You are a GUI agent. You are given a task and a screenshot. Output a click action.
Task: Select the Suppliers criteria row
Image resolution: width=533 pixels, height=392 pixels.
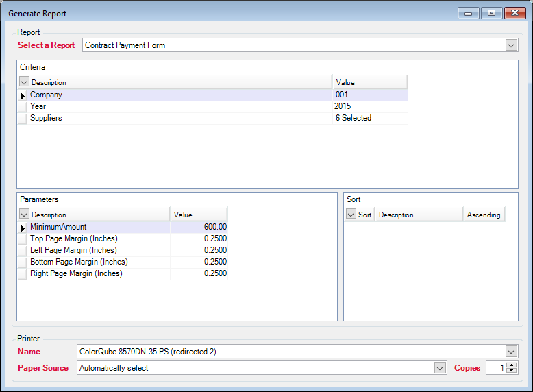pyautogui.click(x=212, y=118)
